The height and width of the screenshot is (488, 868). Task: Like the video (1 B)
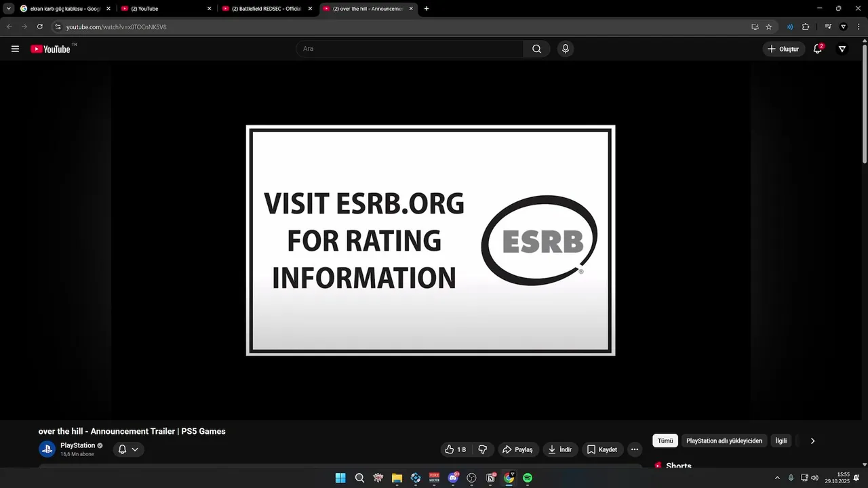(456, 449)
